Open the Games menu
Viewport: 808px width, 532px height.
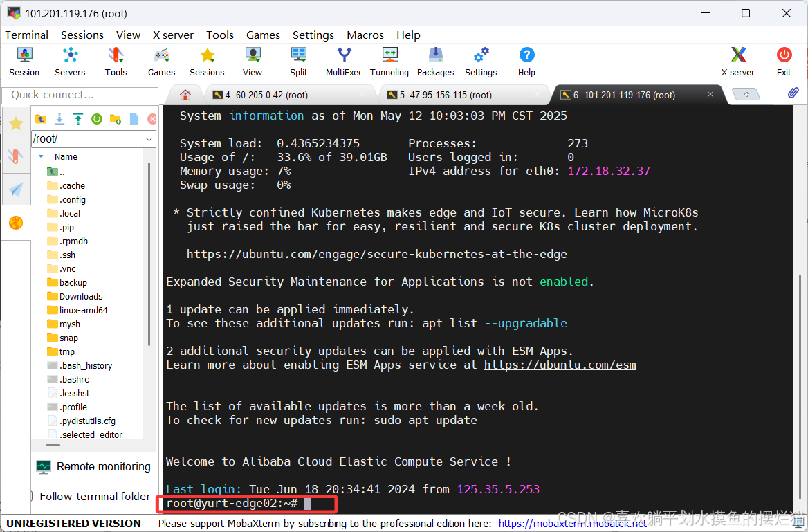263,35
